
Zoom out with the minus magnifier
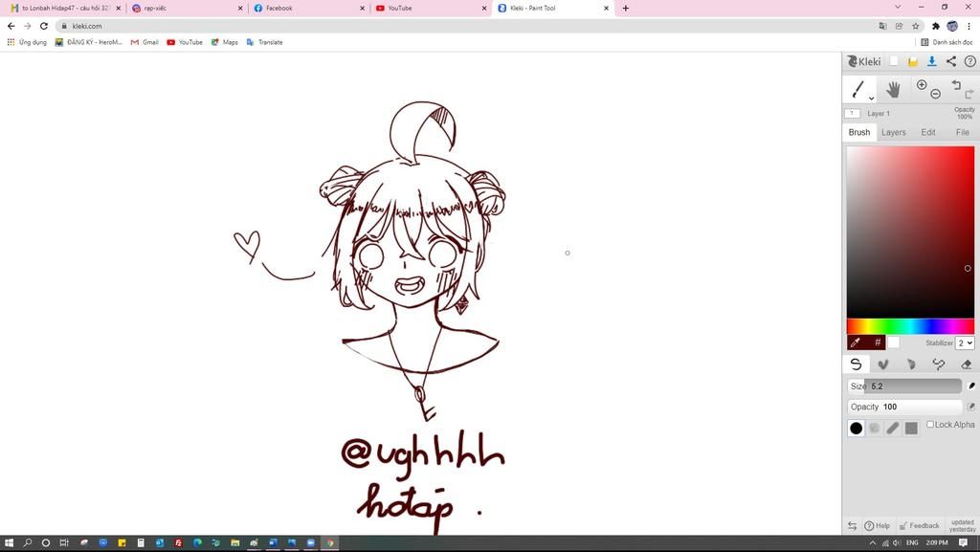tap(935, 95)
